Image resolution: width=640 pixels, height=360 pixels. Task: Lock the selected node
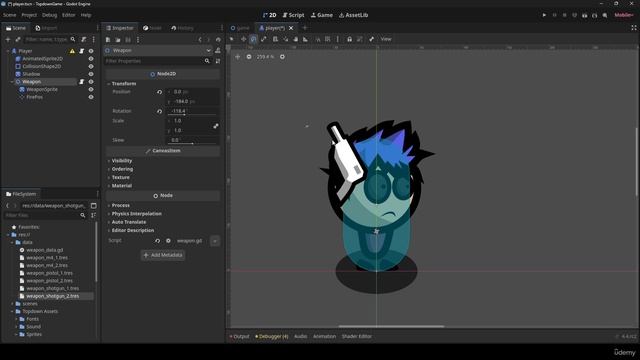click(x=349, y=39)
